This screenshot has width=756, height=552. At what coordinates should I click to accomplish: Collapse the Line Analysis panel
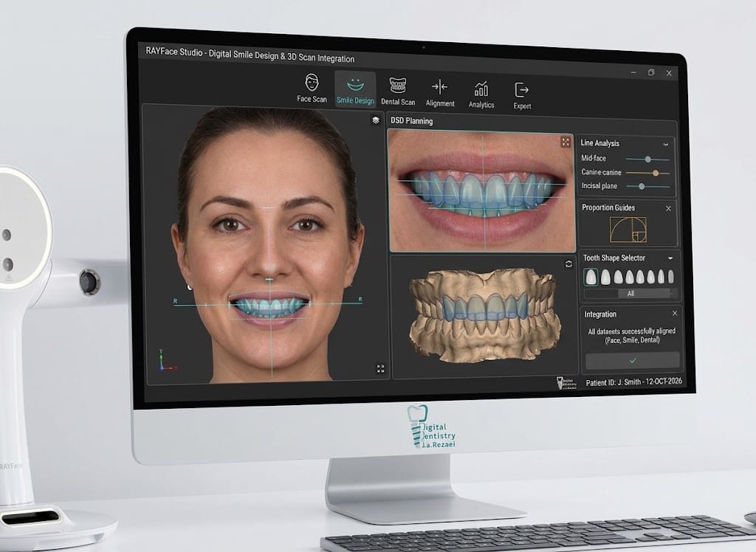[x=666, y=144]
